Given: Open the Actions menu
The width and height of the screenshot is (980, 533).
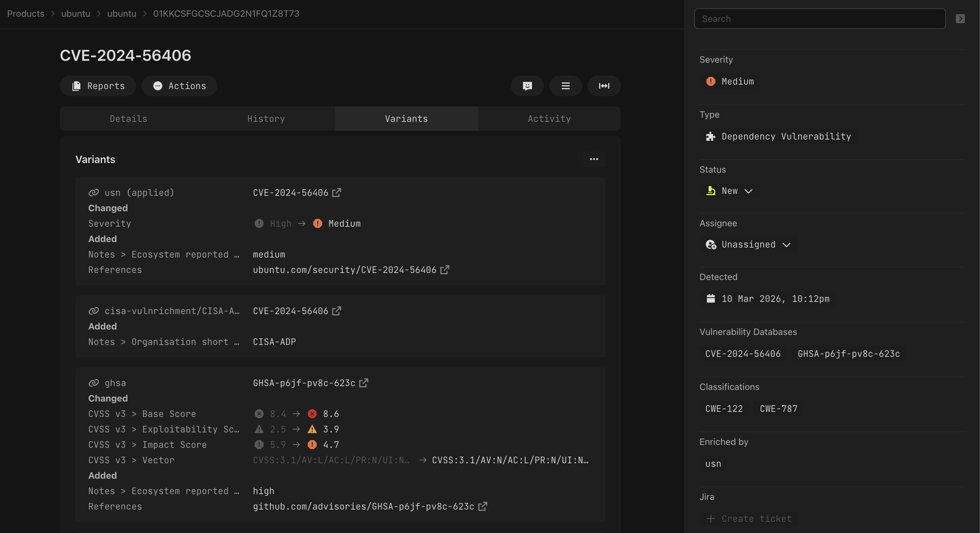Looking at the screenshot, I should pyautogui.click(x=179, y=86).
